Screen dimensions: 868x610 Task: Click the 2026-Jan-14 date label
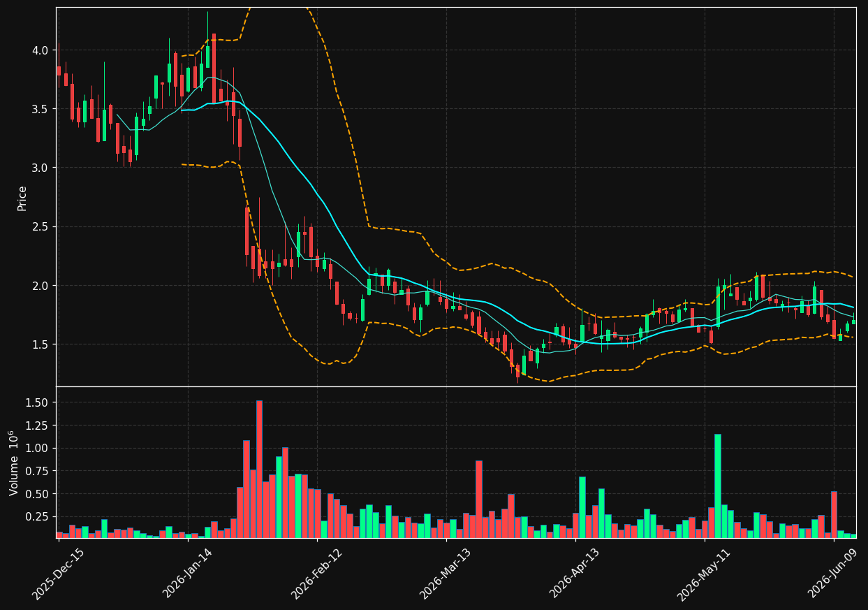[x=186, y=573]
